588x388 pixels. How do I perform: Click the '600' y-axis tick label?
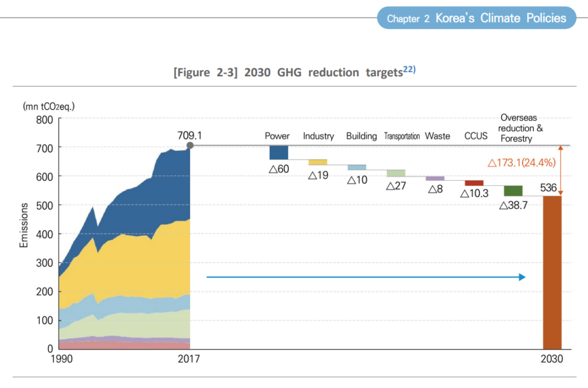45,177
